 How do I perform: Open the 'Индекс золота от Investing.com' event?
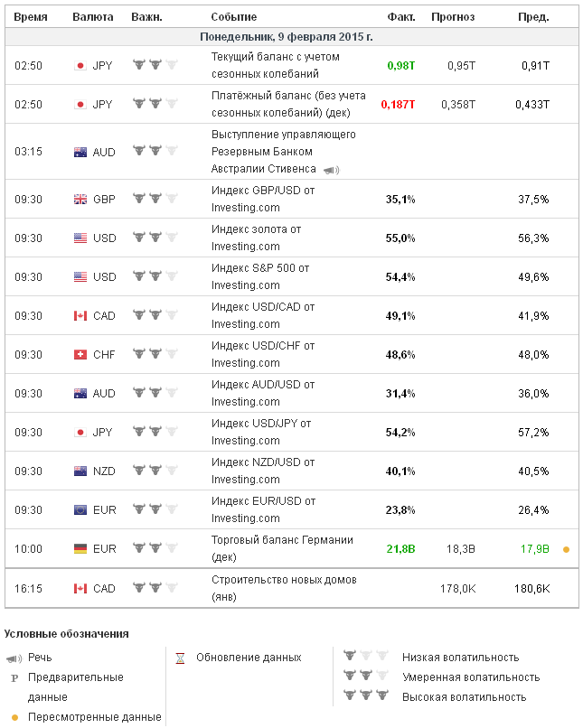[257, 238]
